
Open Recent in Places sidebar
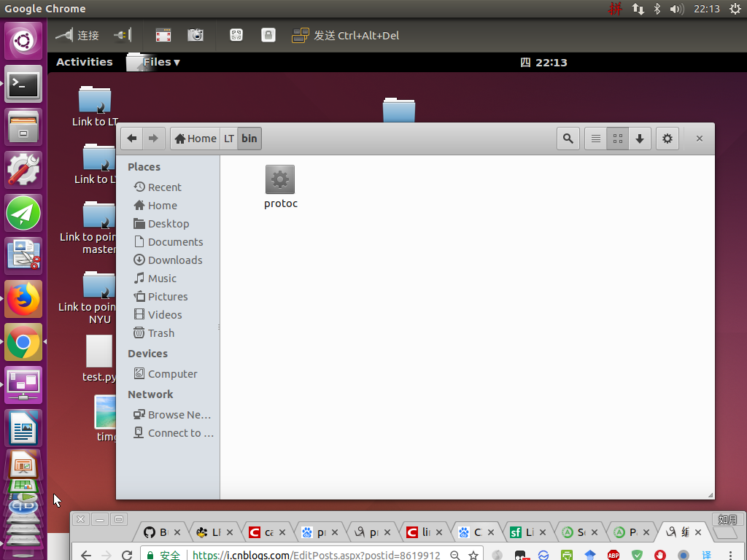point(169,187)
